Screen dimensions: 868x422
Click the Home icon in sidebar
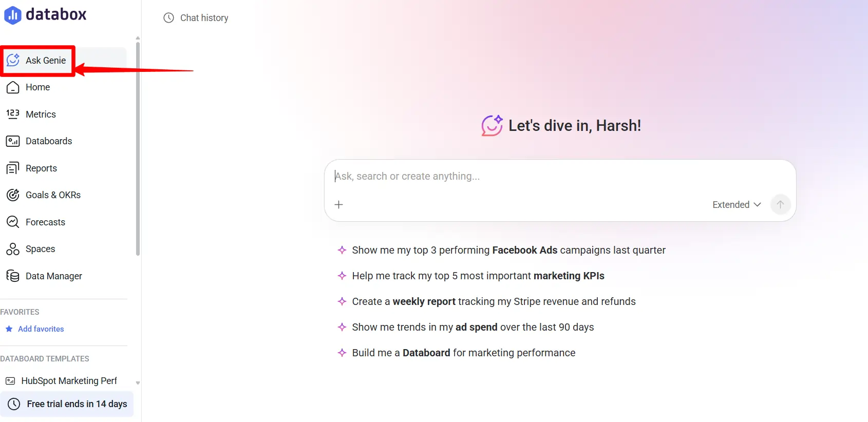[x=13, y=87]
